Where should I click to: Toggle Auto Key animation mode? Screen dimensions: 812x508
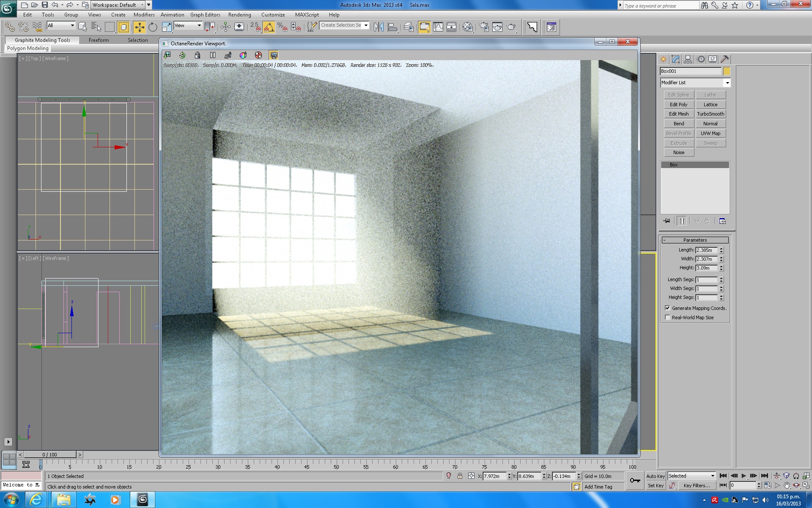[655, 476]
